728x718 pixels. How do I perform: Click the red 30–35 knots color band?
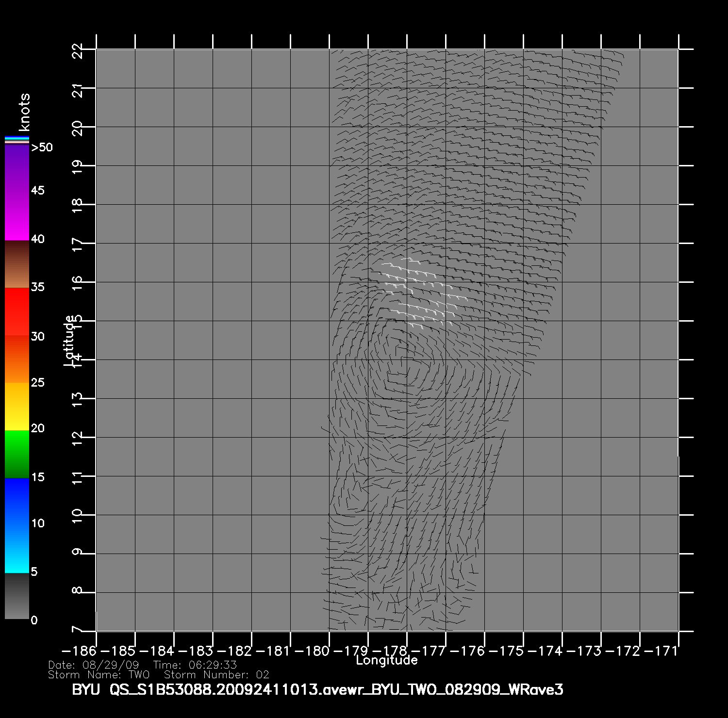click(17, 311)
